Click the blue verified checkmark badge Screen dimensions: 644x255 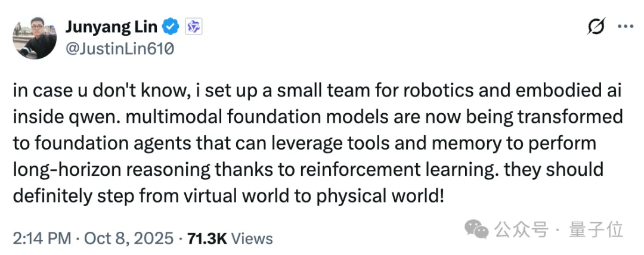pos(172,27)
